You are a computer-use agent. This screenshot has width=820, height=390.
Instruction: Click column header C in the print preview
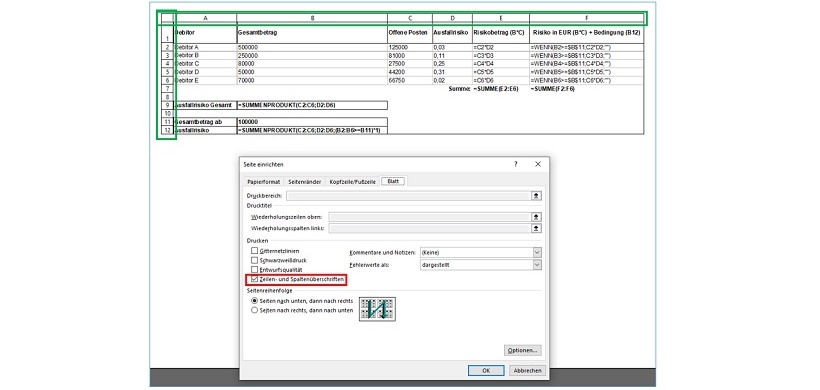410,18
